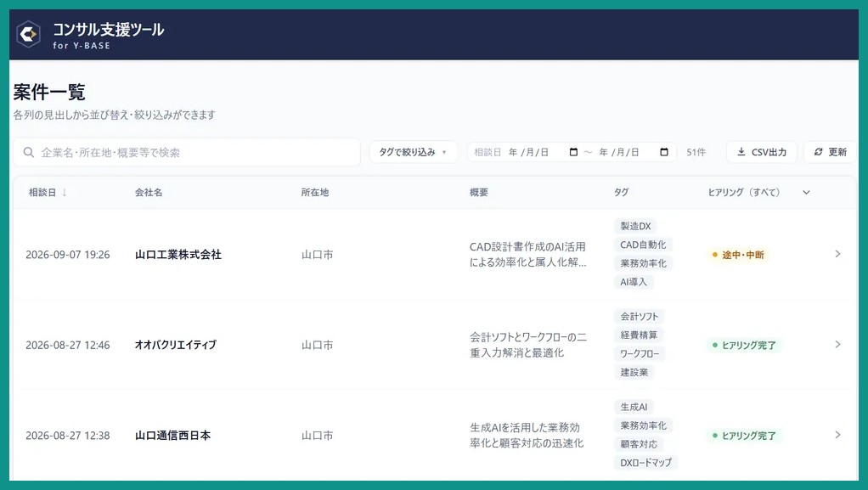Click the end date 年/月/日 field
Screen dimensions: 868x490
(619, 152)
